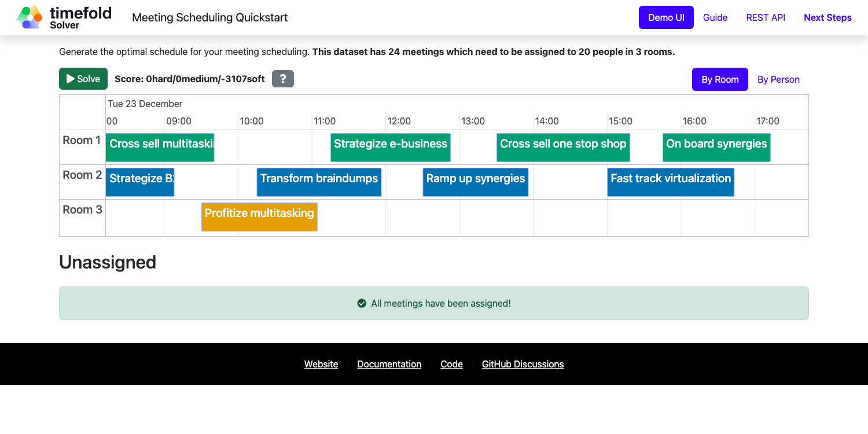Viewport: 868px width, 434px height.
Task: Select Cross sell one stop shop meeting
Action: point(562,147)
